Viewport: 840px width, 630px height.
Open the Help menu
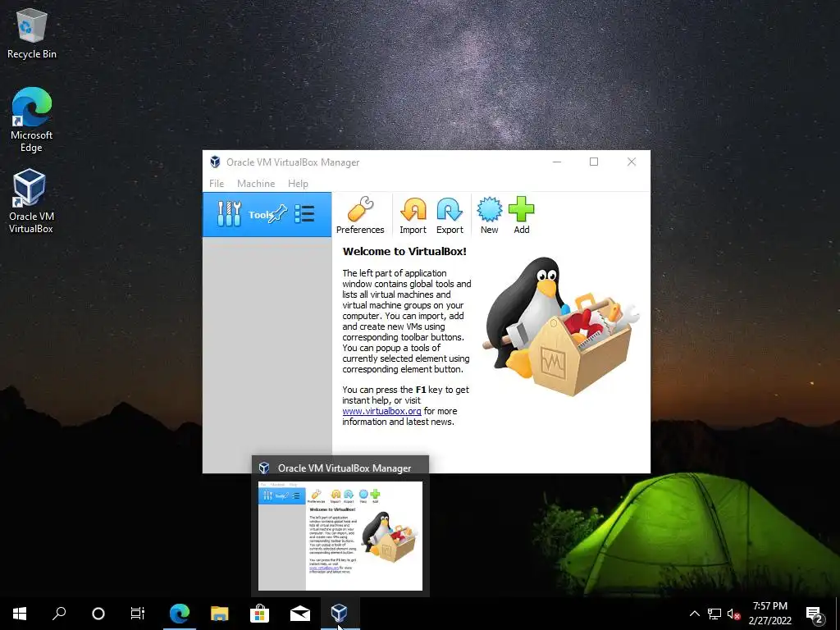tap(298, 183)
